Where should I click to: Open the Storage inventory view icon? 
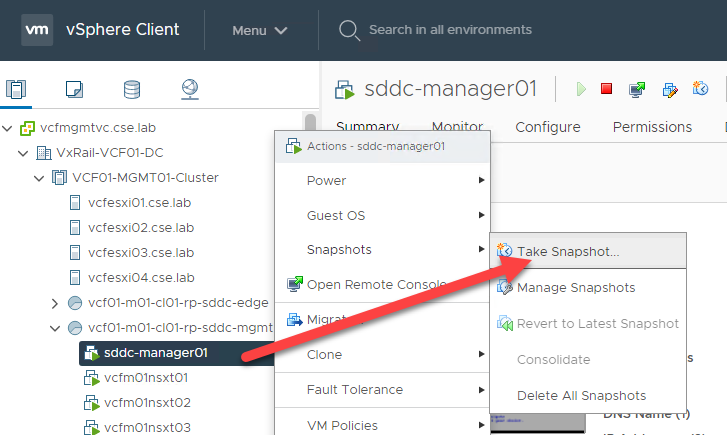[x=131, y=89]
